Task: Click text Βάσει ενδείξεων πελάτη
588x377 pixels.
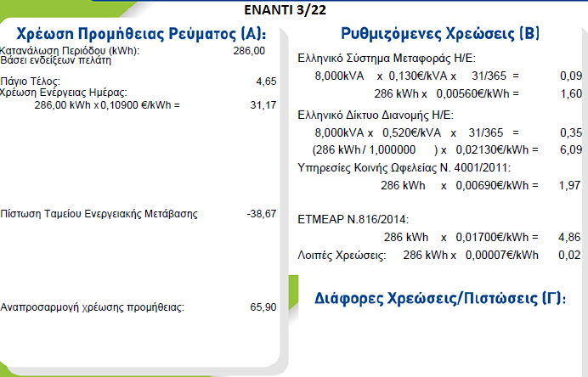Action: click(x=56, y=60)
